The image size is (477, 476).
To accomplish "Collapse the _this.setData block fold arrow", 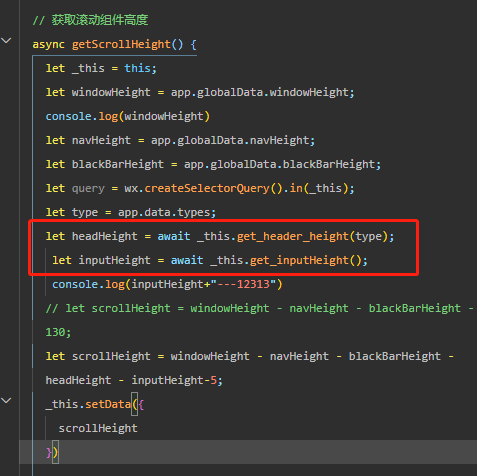I will point(6,400).
